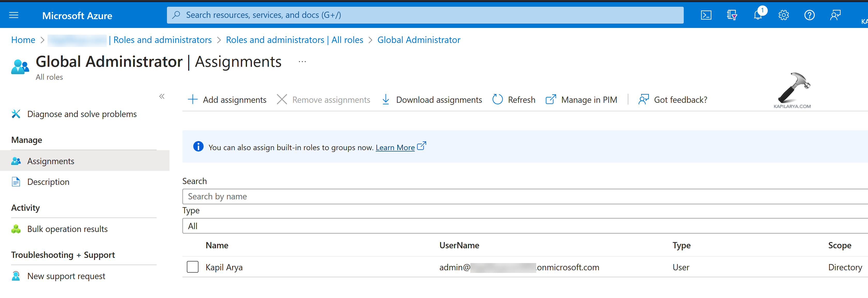Open the notifications bell
This screenshot has height=298, width=868.
tap(758, 15)
